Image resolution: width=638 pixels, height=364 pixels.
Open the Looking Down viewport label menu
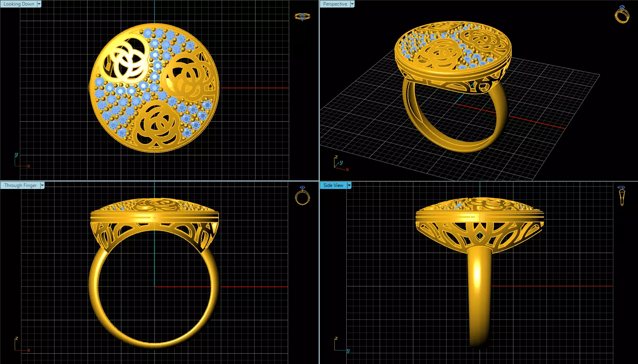(x=19, y=4)
